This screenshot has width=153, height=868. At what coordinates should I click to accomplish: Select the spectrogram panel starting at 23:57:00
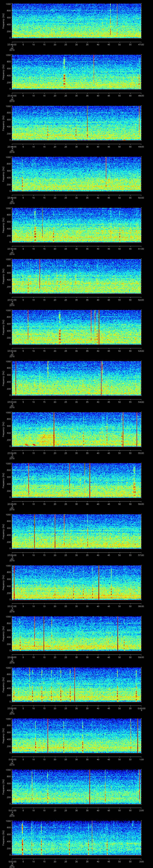pos(77,582)
